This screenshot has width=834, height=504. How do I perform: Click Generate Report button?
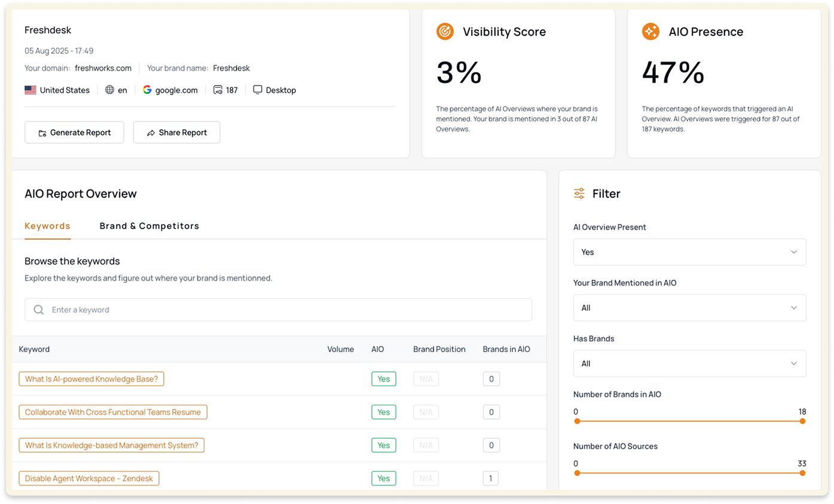click(x=74, y=133)
